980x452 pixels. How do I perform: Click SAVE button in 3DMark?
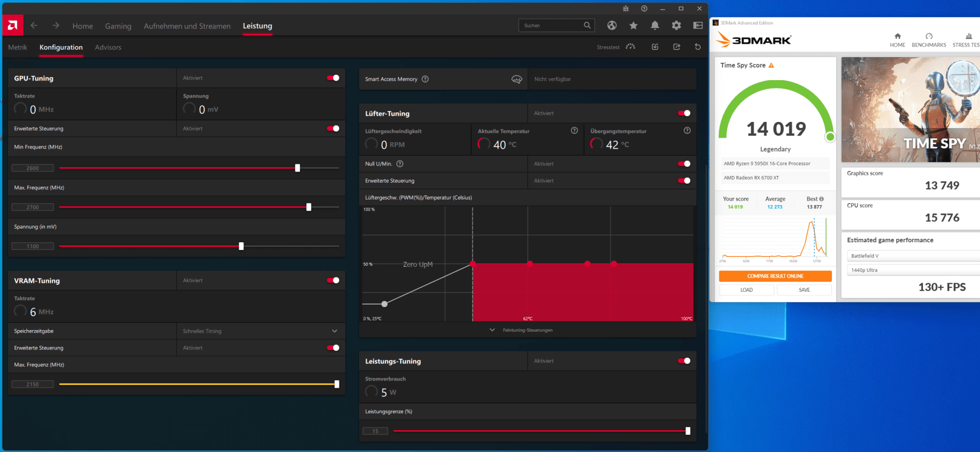[x=804, y=290]
